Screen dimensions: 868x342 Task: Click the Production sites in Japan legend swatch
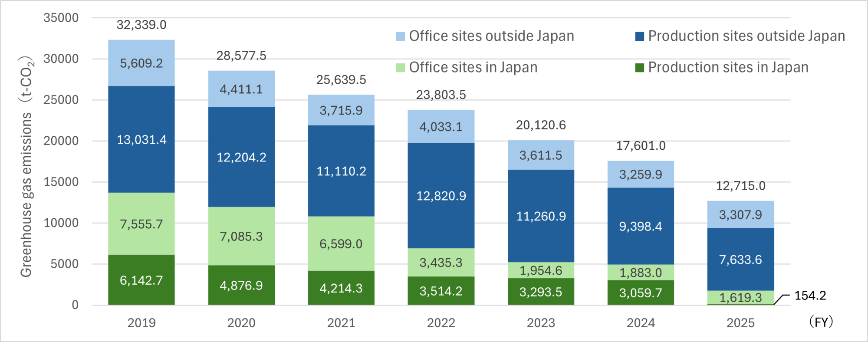(x=639, y=68)
